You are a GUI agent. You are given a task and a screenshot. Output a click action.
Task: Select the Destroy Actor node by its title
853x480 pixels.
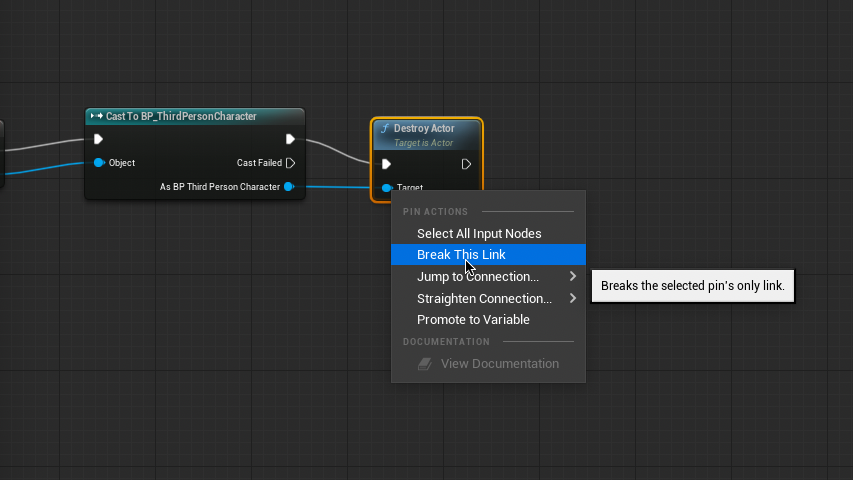[424, 129]
